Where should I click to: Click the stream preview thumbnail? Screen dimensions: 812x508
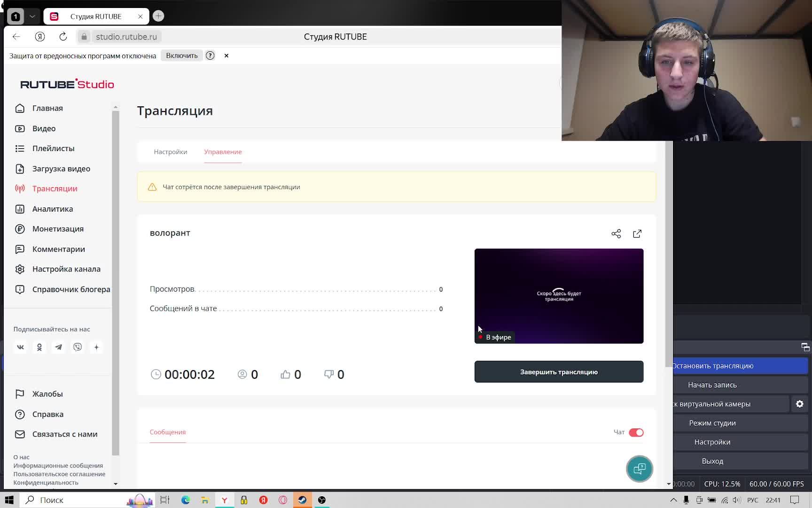pos(559,296)
